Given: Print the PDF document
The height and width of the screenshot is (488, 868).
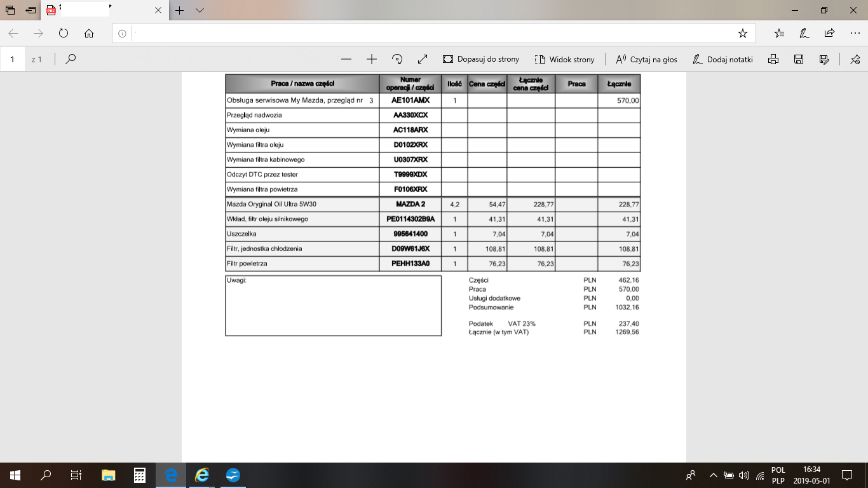Looking at the screenshot, I should coord(773,59).
